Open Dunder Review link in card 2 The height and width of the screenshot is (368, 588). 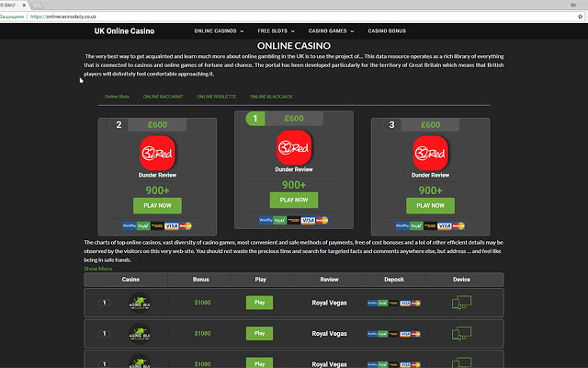tap(157, 175)
